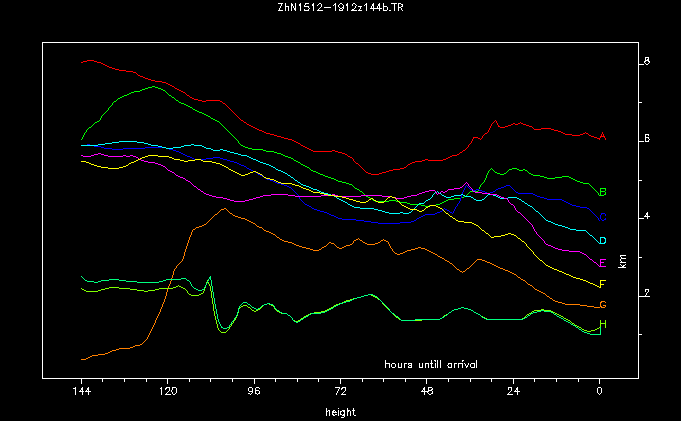Screen dimensions: 681x421
Task: Click the red trajectory label A
Action: (x=602, y=136)
